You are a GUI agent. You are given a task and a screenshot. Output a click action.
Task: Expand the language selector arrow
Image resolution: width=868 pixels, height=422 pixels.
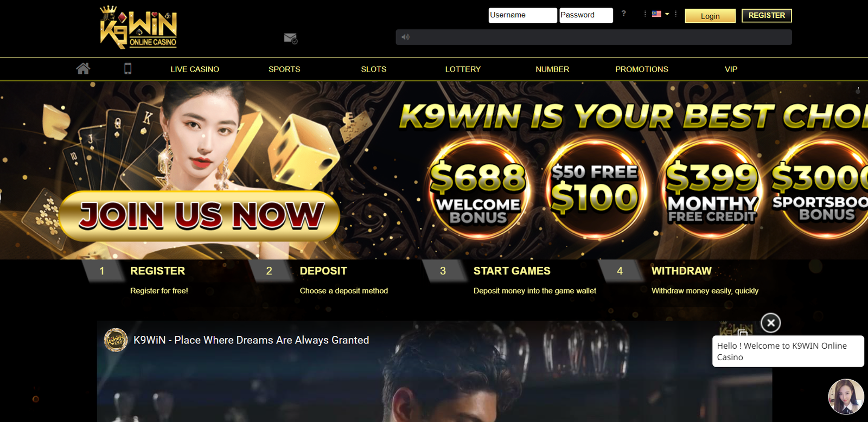pos(667,14)
